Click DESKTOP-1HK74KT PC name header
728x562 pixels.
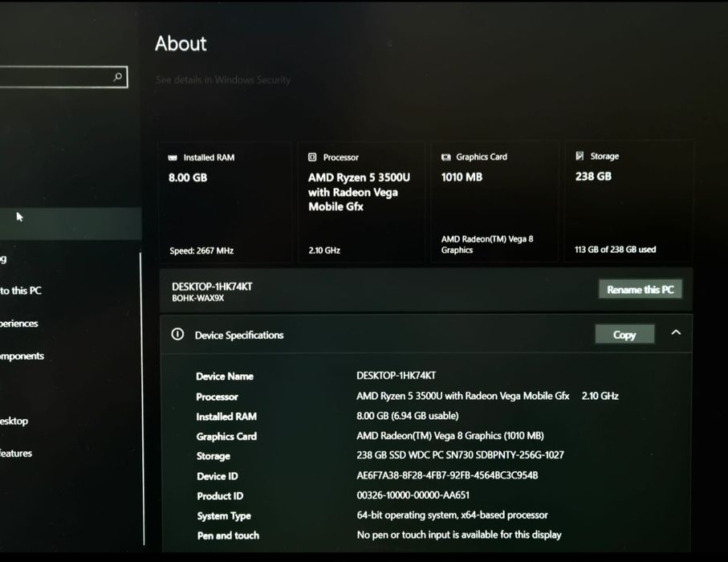(212, 287)
